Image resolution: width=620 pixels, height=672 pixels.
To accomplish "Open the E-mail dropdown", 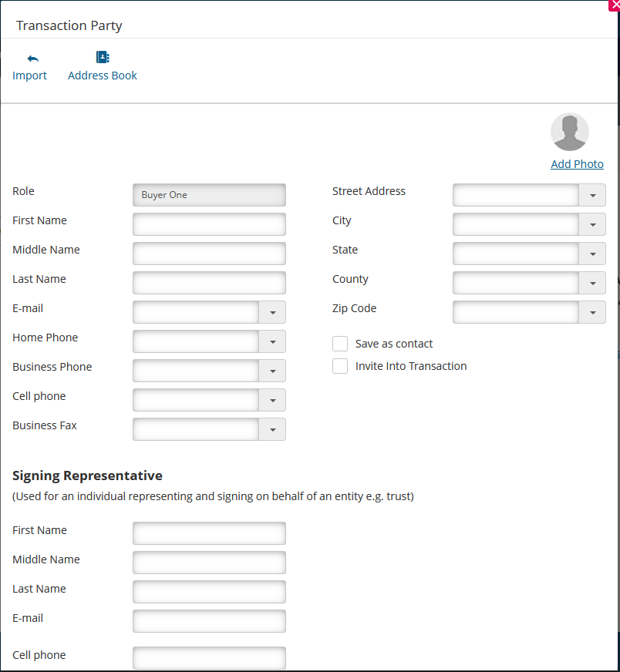I will click(273, 312).
